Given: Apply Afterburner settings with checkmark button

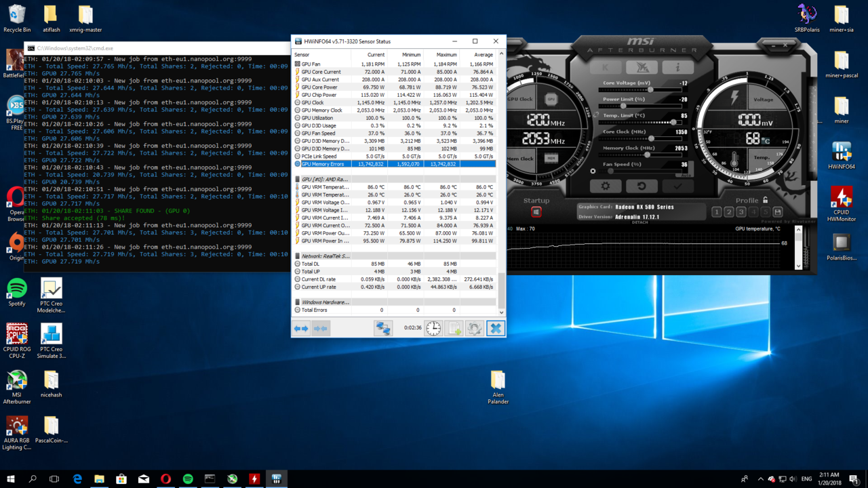Looking at the screenshot, I should 677,186.
